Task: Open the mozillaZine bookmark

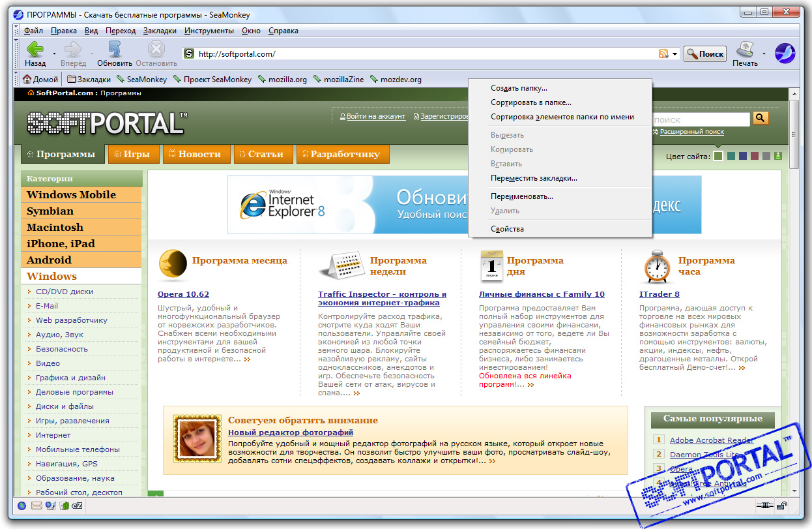Action: pyautogui.click(x=338, y=80)
